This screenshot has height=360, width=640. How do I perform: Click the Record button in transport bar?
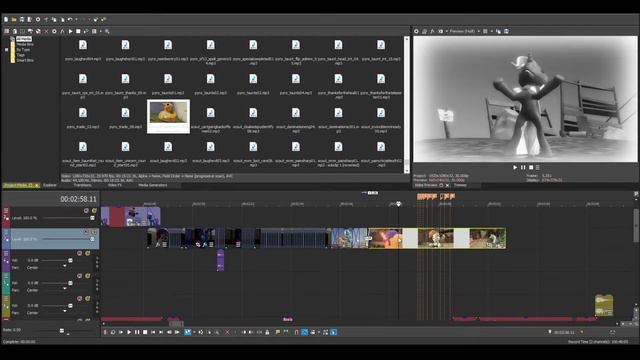(105, 332)
